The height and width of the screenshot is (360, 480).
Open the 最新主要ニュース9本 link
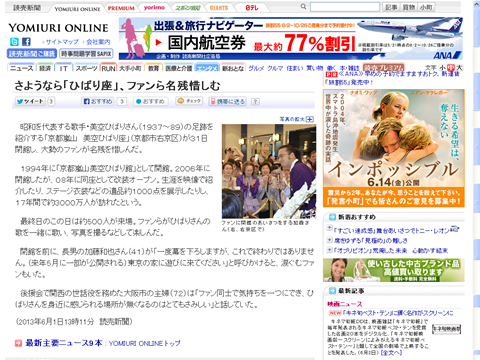(64, 343)
